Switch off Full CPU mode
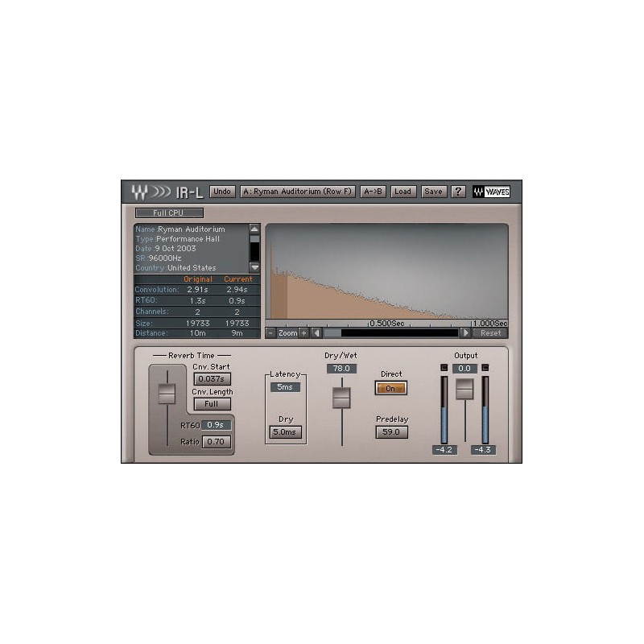 171,213
